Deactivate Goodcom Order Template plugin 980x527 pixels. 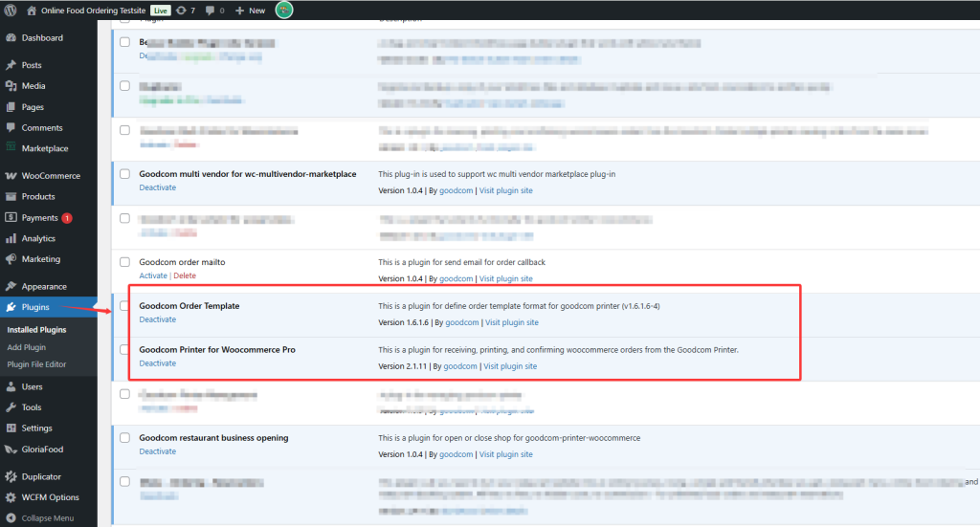[x=158, y=319]
